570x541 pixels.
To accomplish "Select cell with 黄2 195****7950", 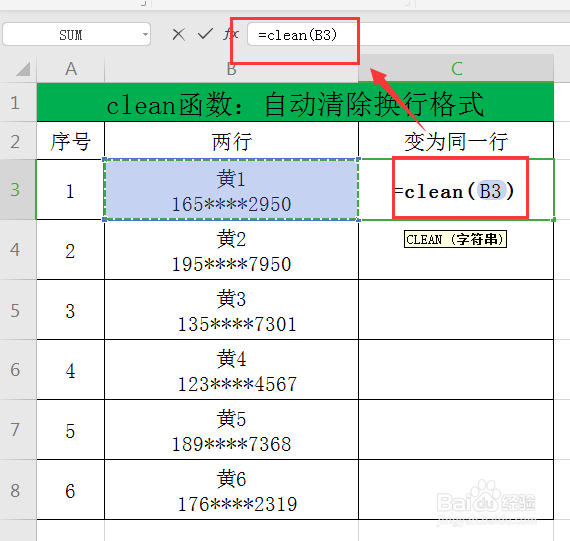I will click(x=231, y=250).
